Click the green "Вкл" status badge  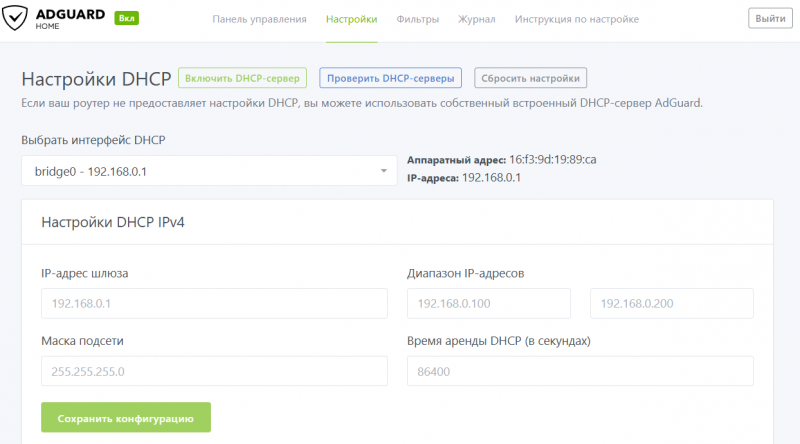click(127, 19)
